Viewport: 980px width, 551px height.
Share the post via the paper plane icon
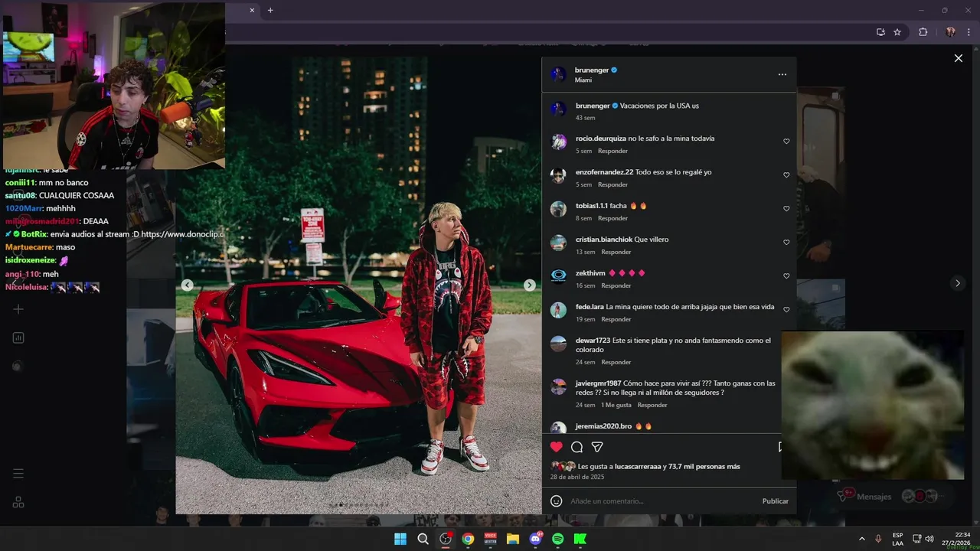point(597,447)
